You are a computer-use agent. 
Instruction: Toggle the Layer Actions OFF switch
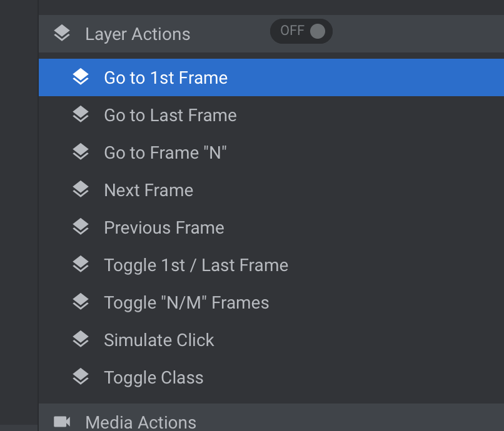(x=301, y=31)
